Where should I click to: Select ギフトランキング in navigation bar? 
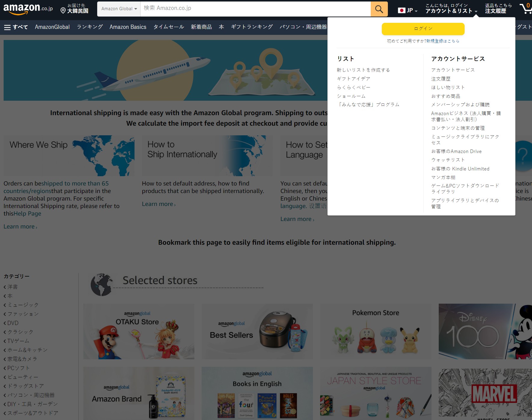(x=252, y=27)
